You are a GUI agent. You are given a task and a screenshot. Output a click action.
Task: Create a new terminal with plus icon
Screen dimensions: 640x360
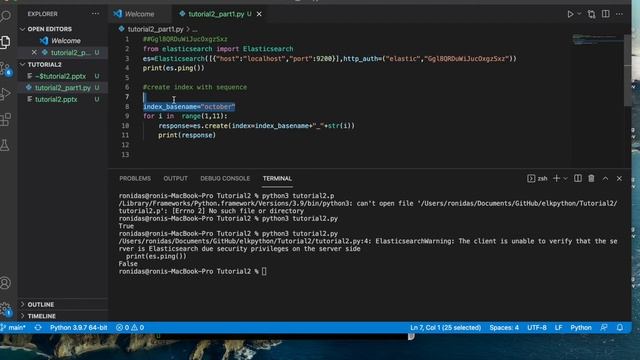[x=556, y=179]
